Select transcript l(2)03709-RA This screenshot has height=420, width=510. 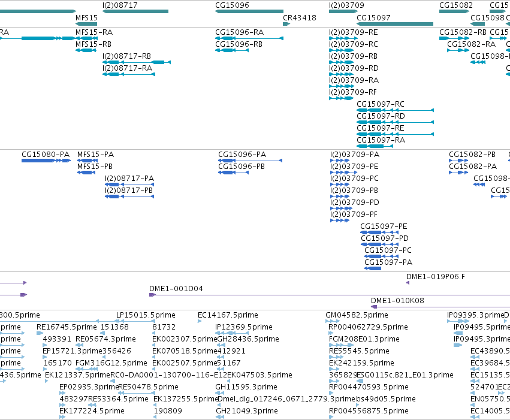coord(354,80)
